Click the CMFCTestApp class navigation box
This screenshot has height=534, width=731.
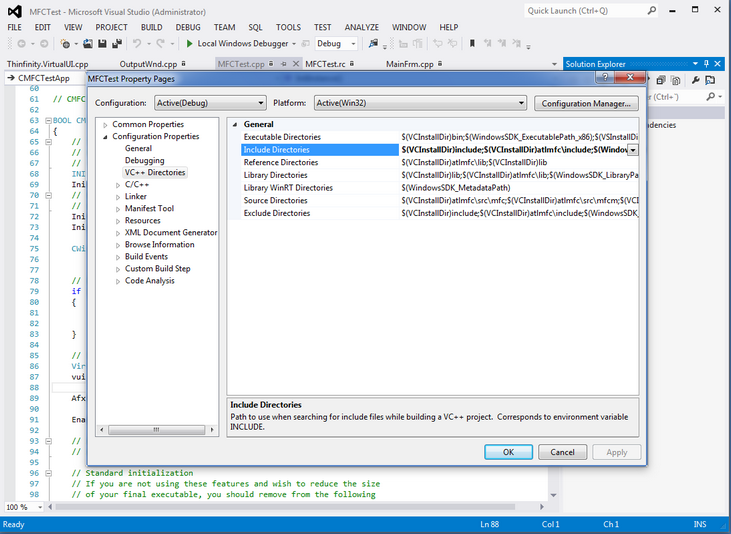46,78
